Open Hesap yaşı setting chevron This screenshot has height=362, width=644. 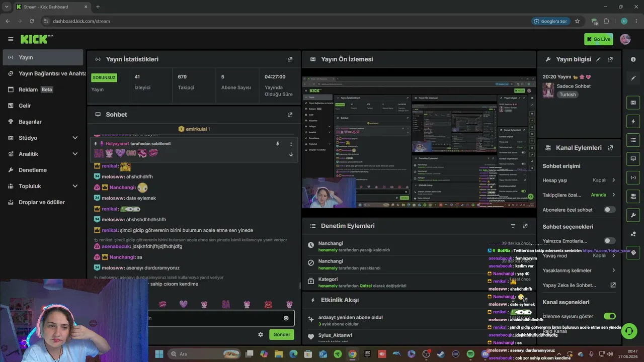click(x=613, y=180)
